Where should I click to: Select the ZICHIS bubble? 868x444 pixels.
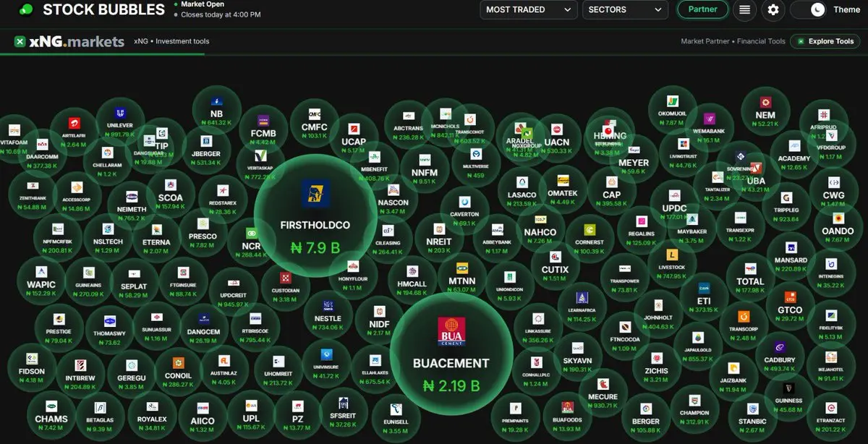tap(656, 367)
